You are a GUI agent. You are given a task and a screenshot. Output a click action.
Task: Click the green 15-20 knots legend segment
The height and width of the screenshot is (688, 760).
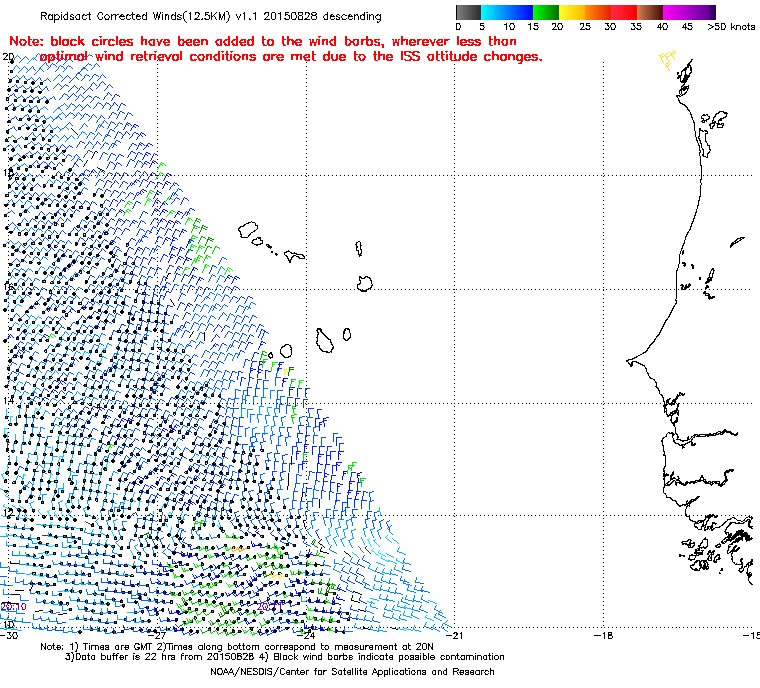pyautogui.click(x=546, y=12)
